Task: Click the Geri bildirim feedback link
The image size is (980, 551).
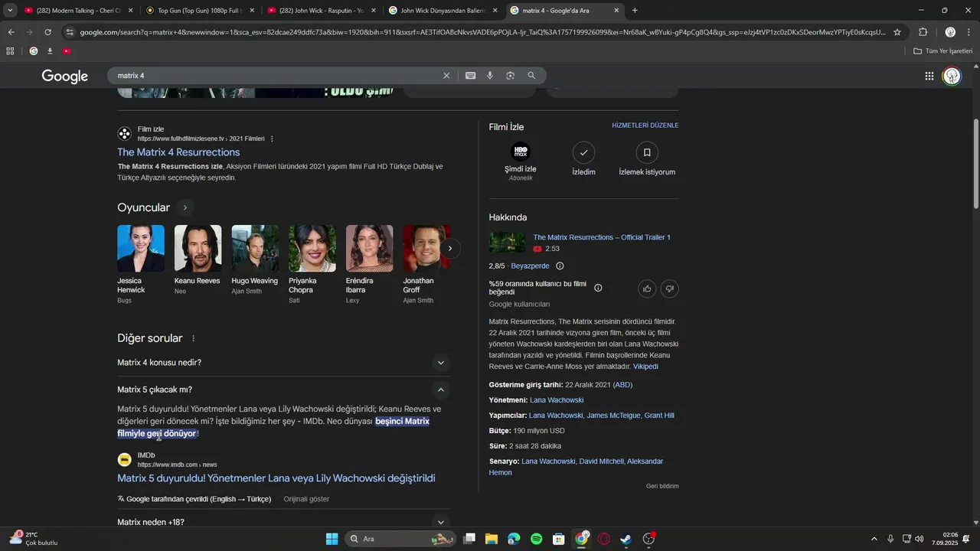Action: pos(662,486)
